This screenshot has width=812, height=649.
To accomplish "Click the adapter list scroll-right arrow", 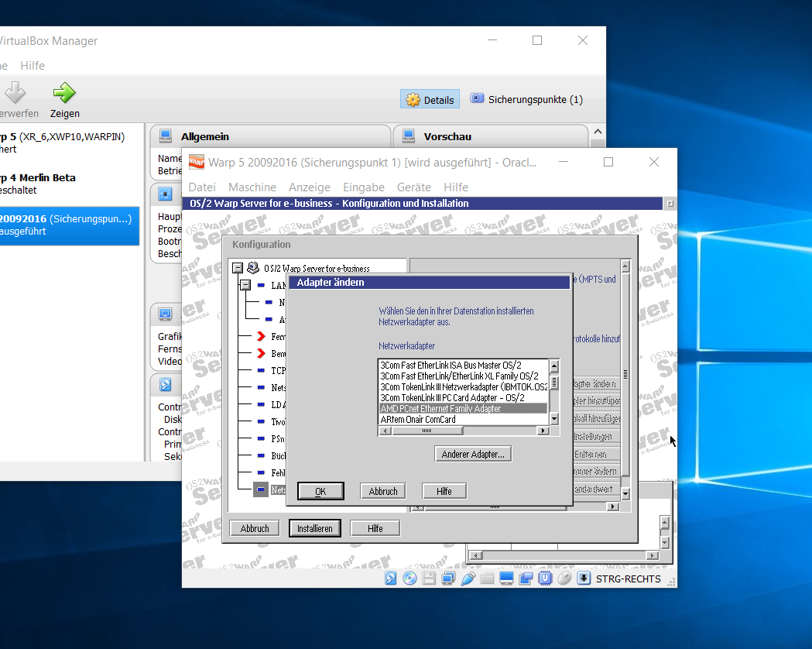I will [543, 431].
